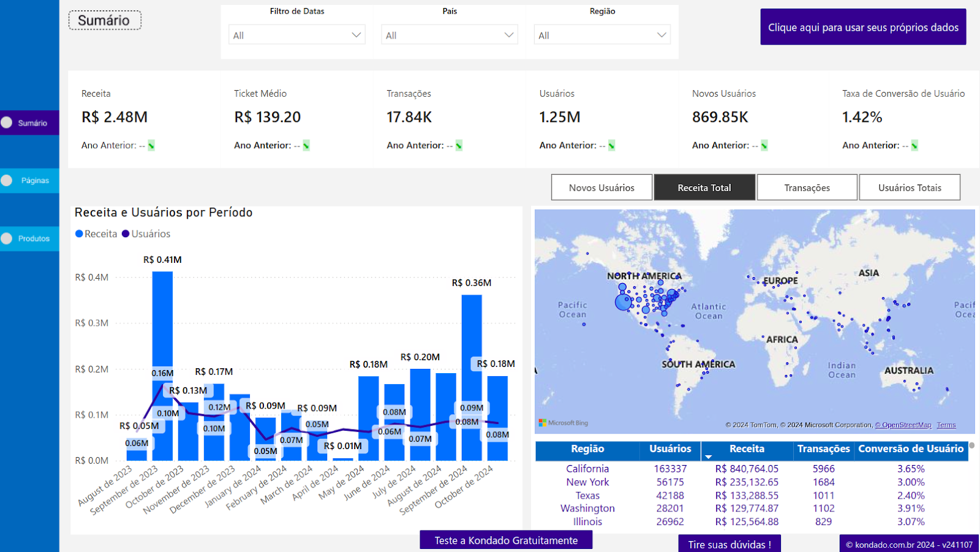
Task: Click the Microsoft Bing logo on the map
Action: tap(544, 422)
